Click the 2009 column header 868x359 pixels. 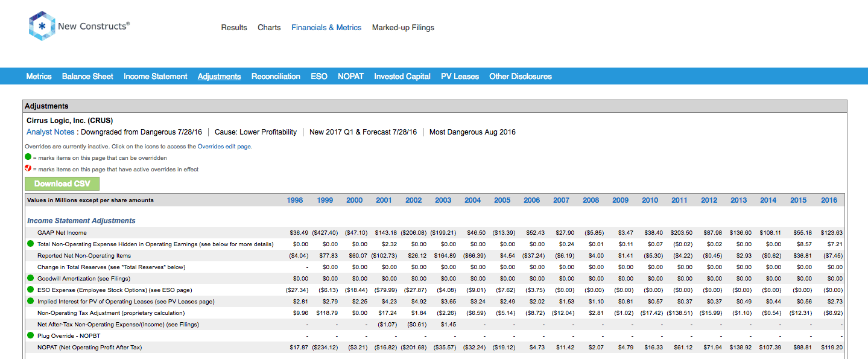tap(620, 200)
